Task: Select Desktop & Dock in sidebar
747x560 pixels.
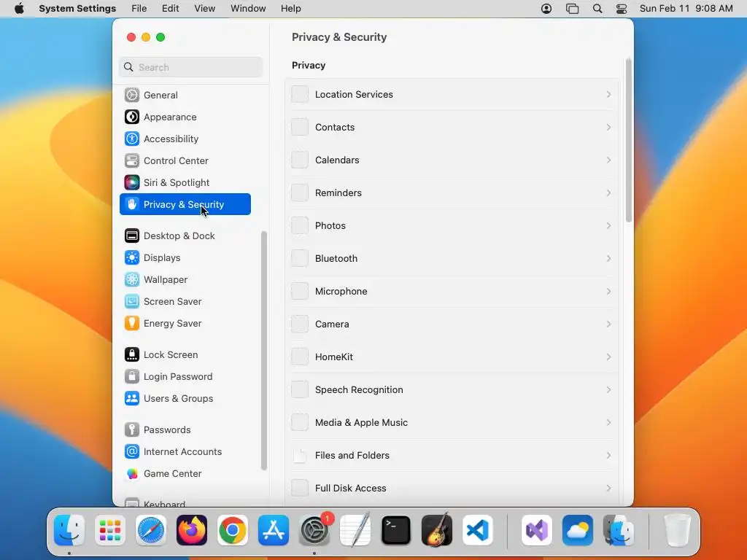Action: 185,236
